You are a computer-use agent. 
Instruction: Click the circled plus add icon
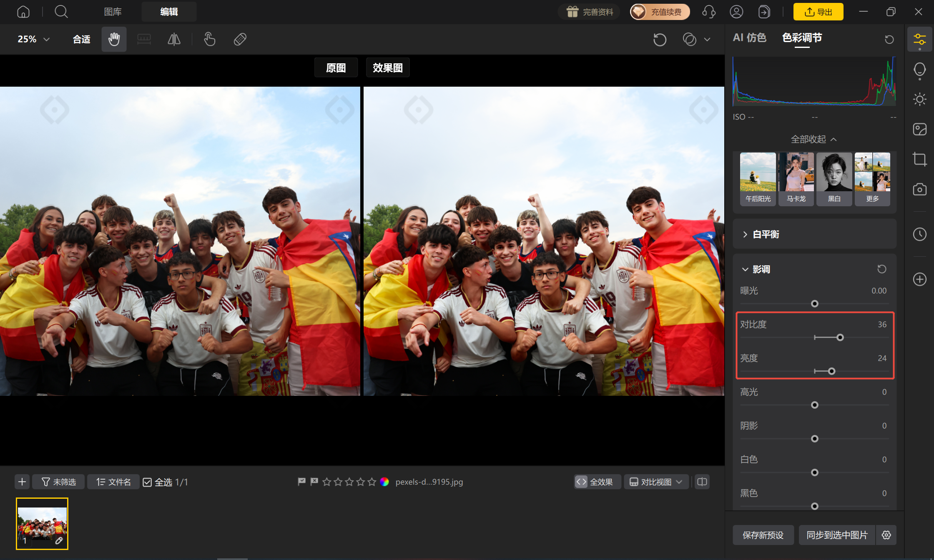click(919, 279)
